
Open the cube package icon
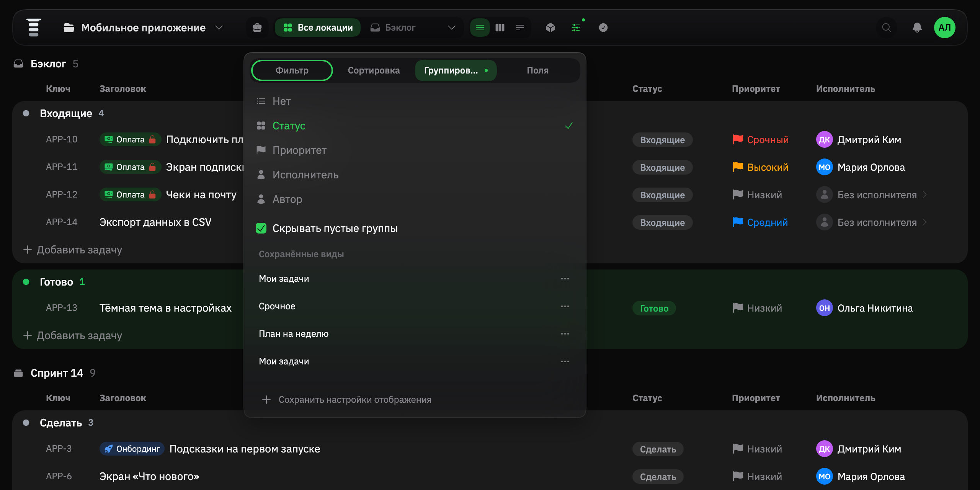tap(550, 28)
